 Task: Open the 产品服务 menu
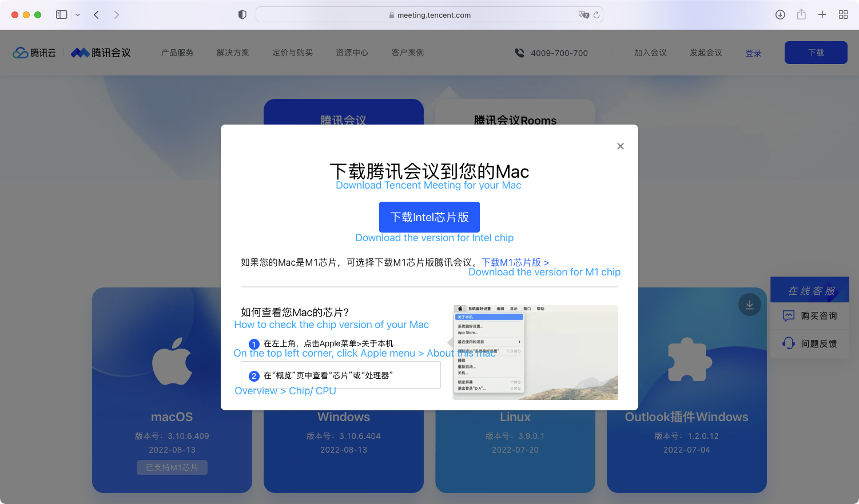[x=177, y=53]
